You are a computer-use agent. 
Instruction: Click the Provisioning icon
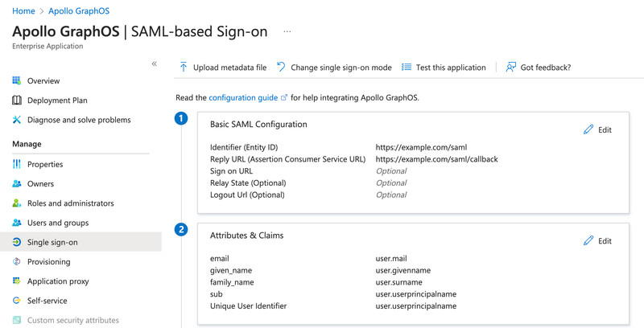[16, 261]
